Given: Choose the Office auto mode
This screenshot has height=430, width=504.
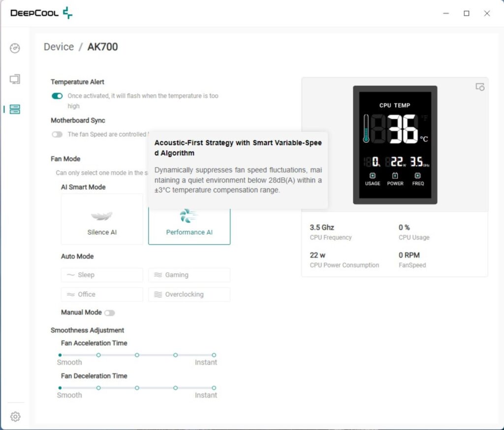Looking at the screenshot, I should pyautogui.click(x=102, y=294).
